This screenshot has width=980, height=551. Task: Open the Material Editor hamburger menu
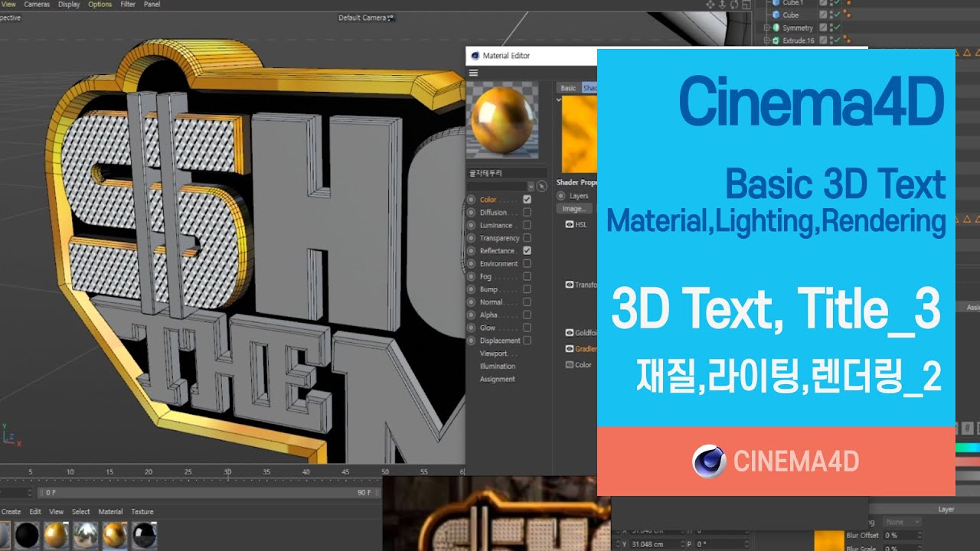tap(473, 73)
